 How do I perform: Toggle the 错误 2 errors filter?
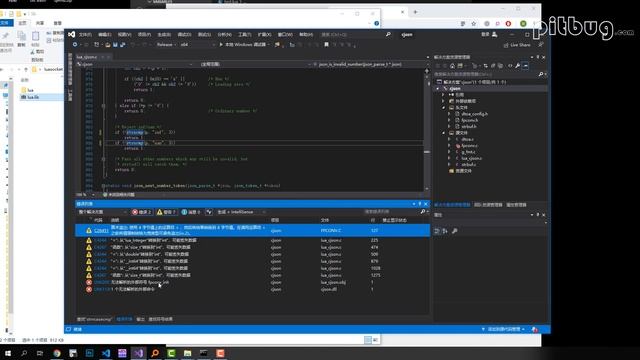[x=142, y=212]
